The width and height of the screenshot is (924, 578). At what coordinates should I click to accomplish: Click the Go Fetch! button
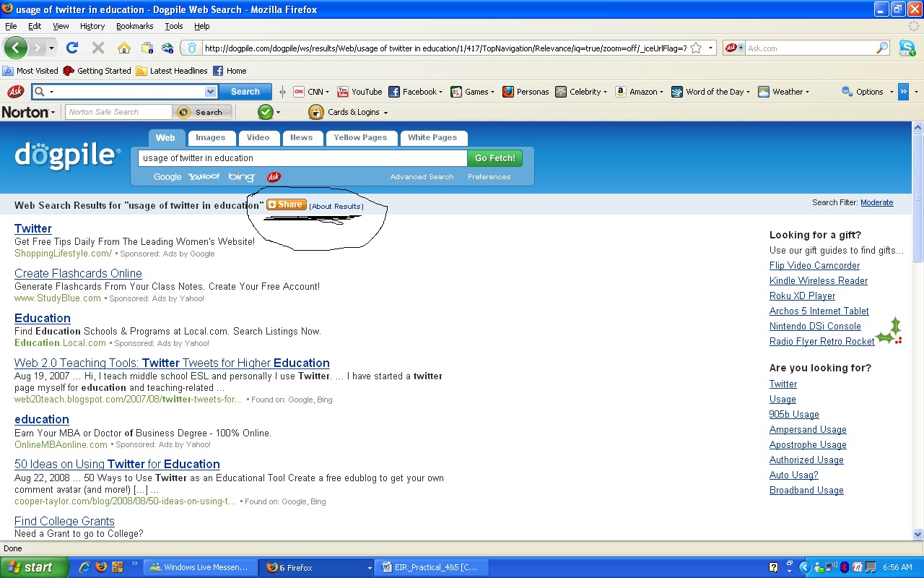pyautogui.click(x=494, y=158)
